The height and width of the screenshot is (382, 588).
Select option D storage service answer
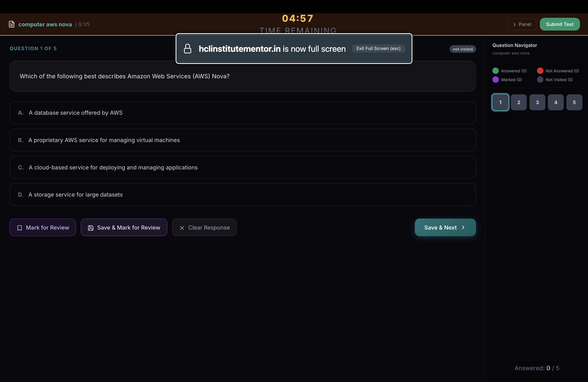coord(242,194)
